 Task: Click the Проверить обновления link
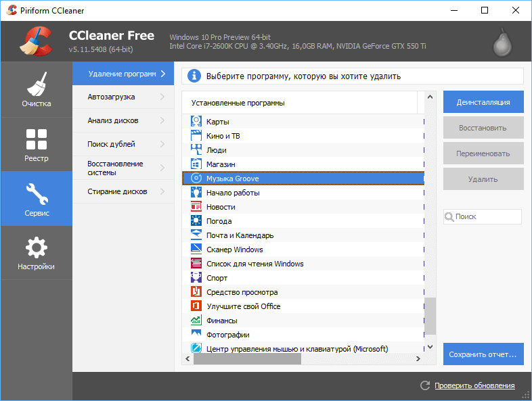474,385
